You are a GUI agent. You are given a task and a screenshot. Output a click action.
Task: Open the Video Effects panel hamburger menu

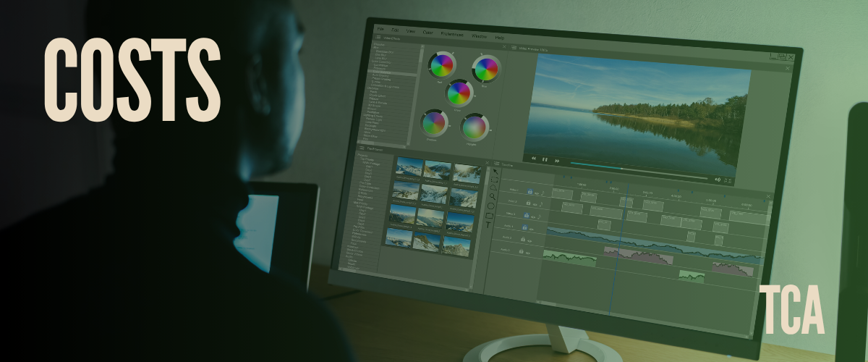(378, 37)
